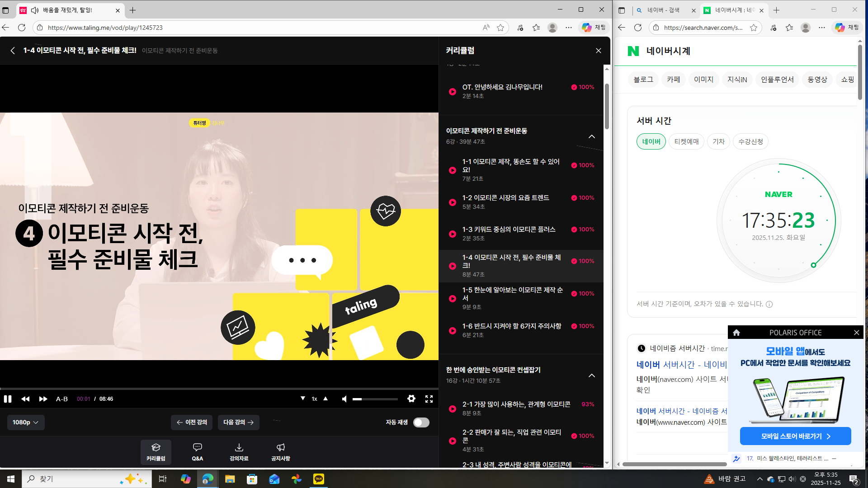Click the fast-forward icon in player controls
The height and width of the screenshot is (488, 868).
[x=43, y=399]
